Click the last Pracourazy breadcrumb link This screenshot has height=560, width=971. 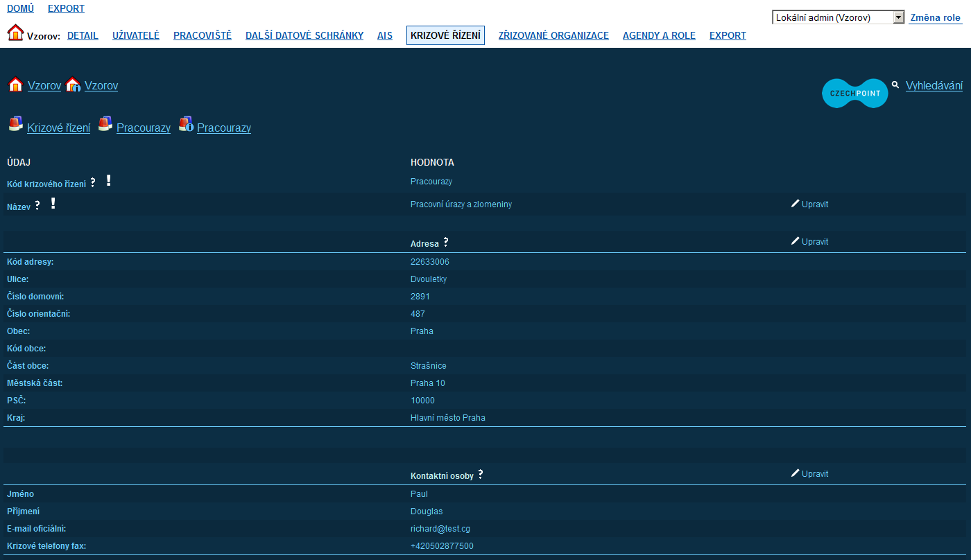(x=224, y=128)
